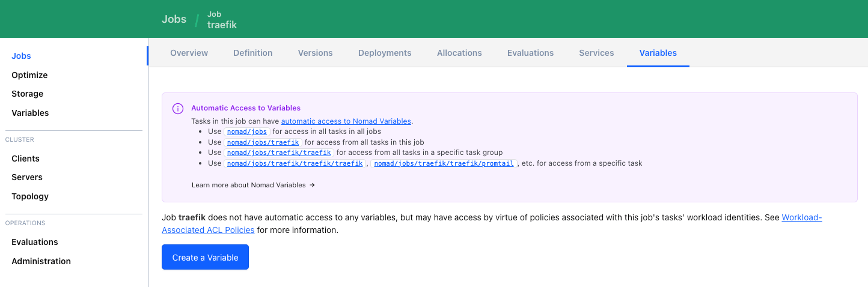
Task: Open Administration under Operations
Action: [41, 261]
